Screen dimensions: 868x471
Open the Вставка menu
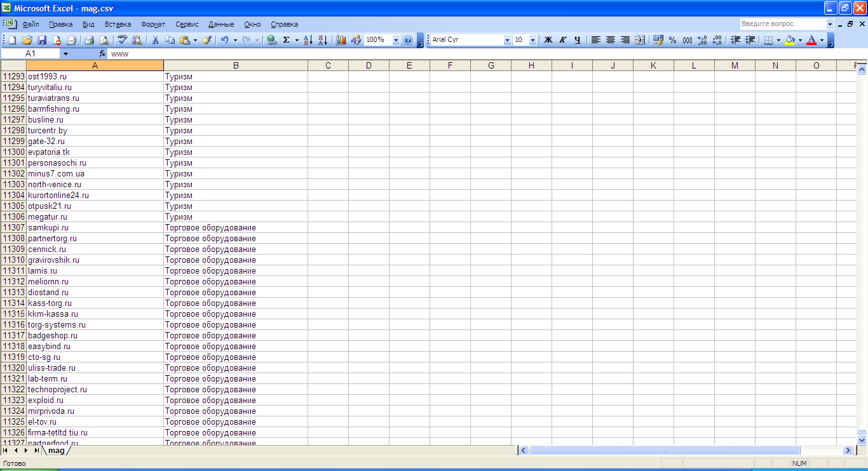coord(118,24)
